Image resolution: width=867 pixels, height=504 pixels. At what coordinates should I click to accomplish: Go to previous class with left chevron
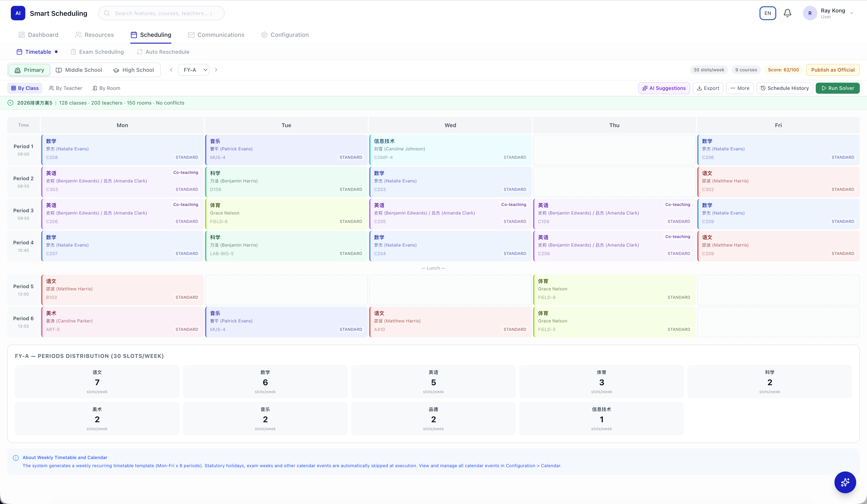(171, 70)
